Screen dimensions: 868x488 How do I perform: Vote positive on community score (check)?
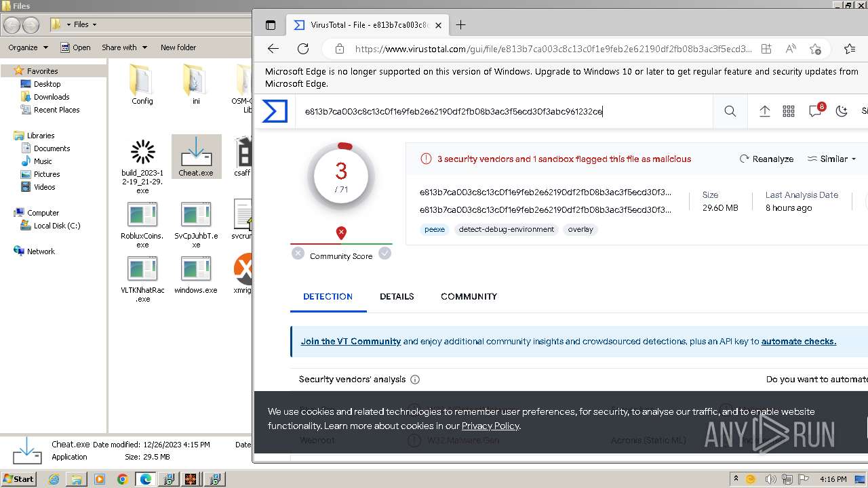pos(385,253)
